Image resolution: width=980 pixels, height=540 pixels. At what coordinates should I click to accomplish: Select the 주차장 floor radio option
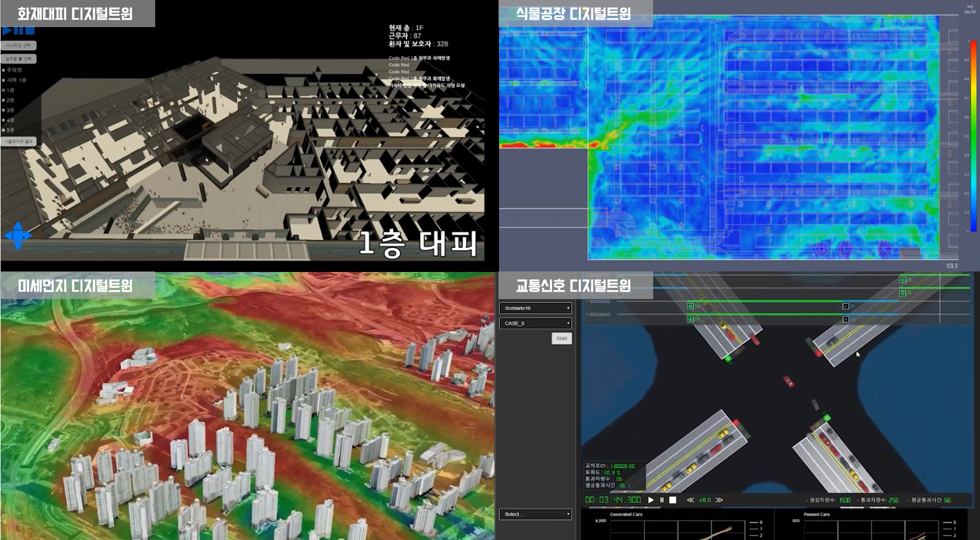[4, 70]
